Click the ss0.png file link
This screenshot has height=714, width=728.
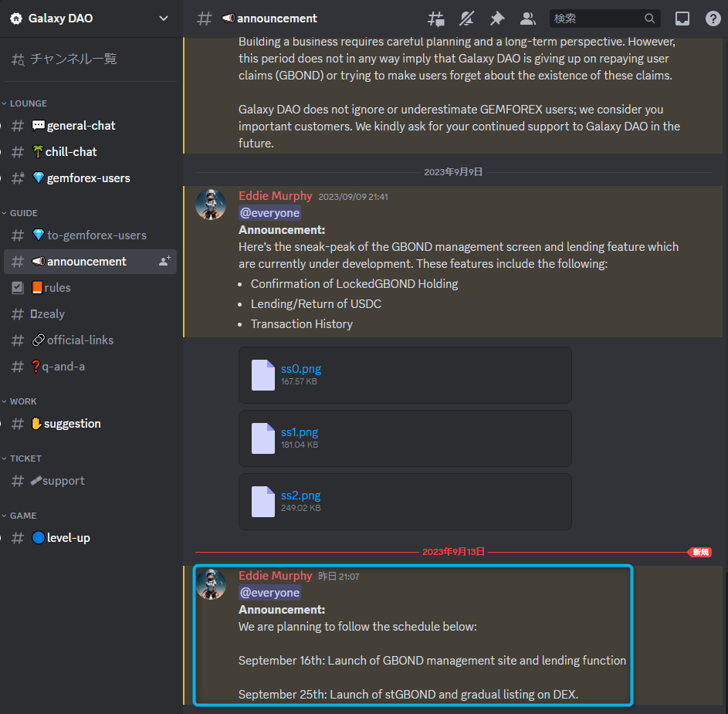(301, 369)
